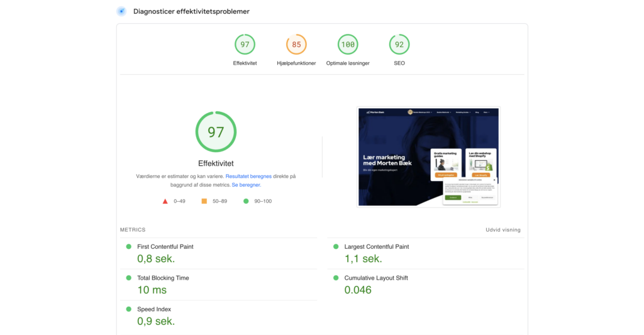Click the green dot beside Largest Contentful Paint
The image size is (644, 335).
coord(336,247)
